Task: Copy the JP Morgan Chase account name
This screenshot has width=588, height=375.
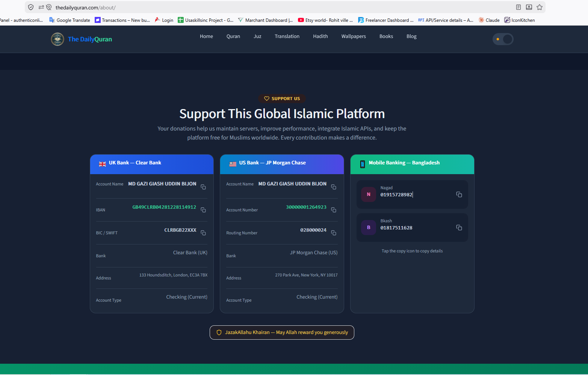Action: [x=334, y=187]
